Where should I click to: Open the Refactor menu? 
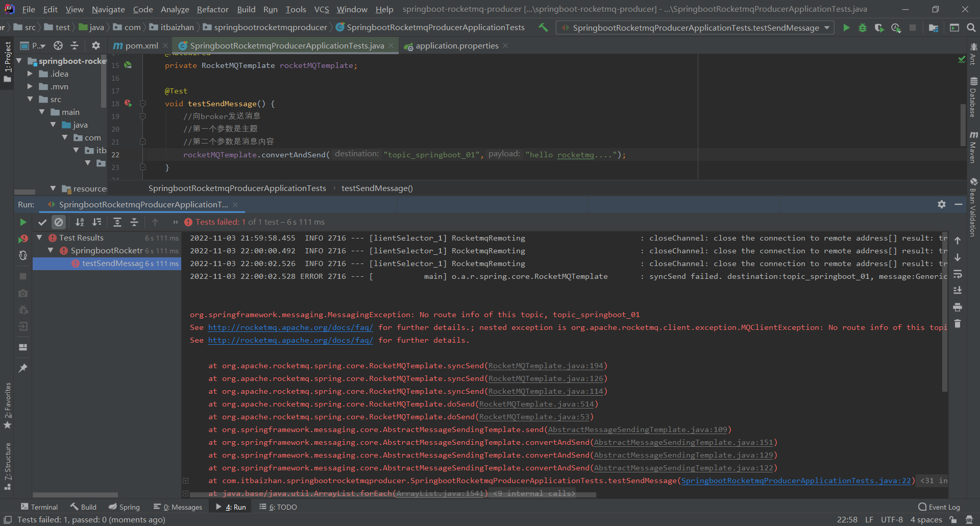pyautogui.click(x=212, y=9)
